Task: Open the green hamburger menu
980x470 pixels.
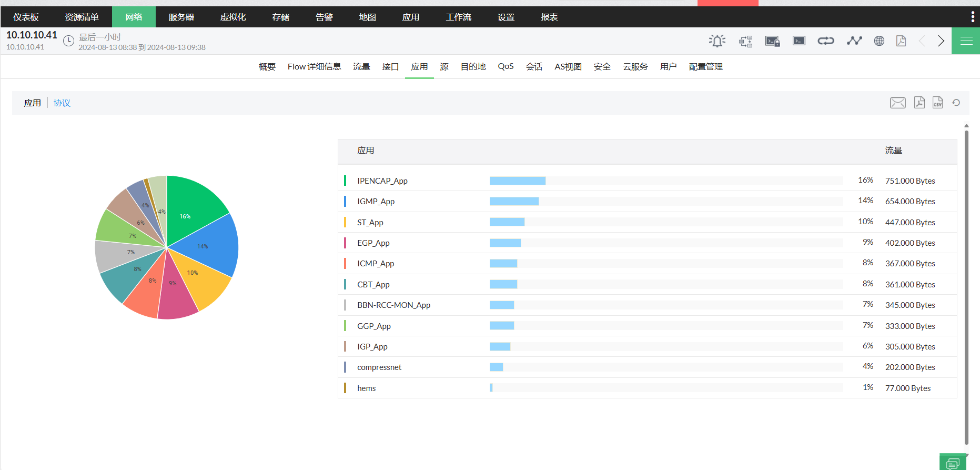Action: [966, 41]
